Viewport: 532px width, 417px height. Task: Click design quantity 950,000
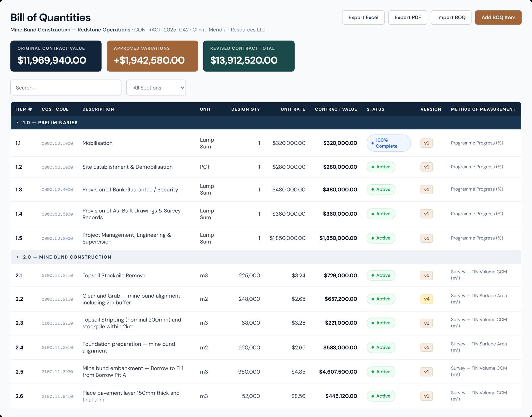coord(249,372)
